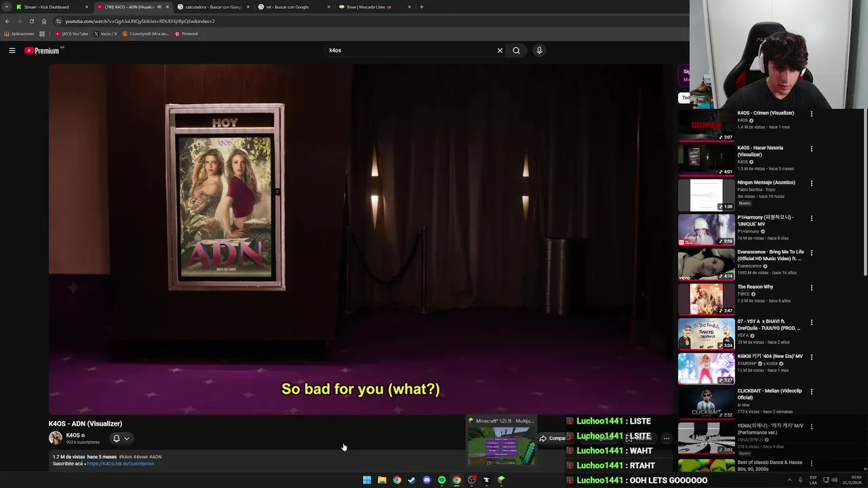This screenshot has width=868, height=488.
Task: Open File Explorer from taskbar
Action: click(382, 480)
